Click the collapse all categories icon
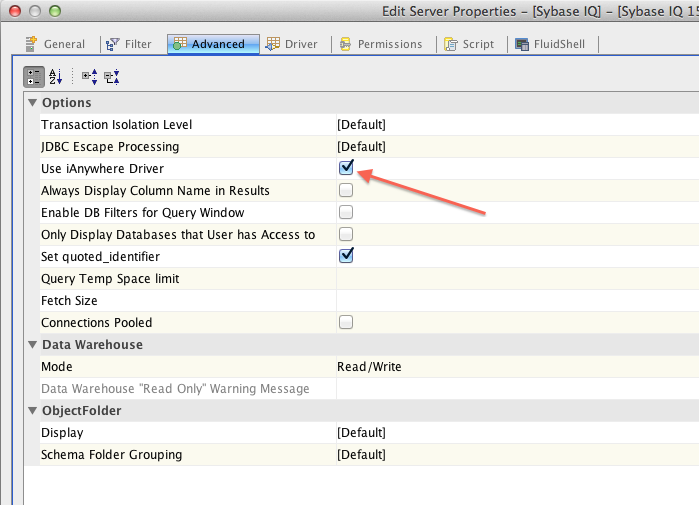Screen dimensions: 699x505 111,76
